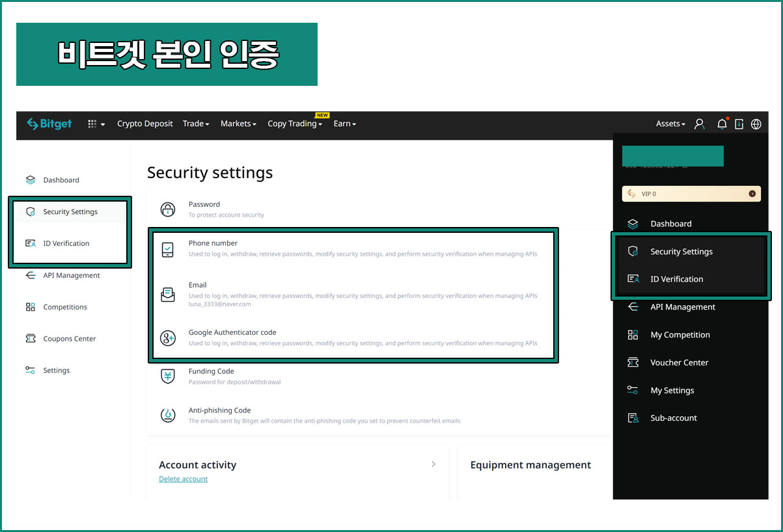The width and height of the screenshot is (783, 532).
Task: Choose API Management in the profile dropdown panel
Action: click(x=683, y=307)
